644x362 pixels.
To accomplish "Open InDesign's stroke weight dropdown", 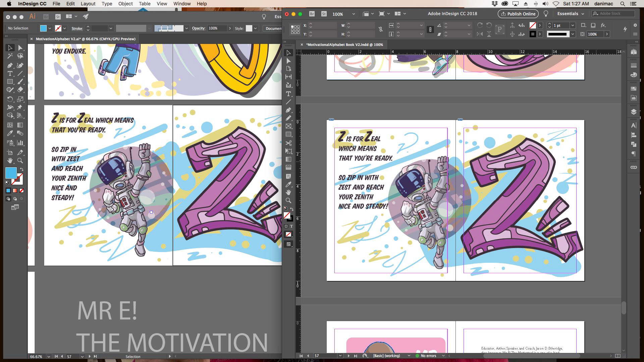I will (x=573, y=25).
